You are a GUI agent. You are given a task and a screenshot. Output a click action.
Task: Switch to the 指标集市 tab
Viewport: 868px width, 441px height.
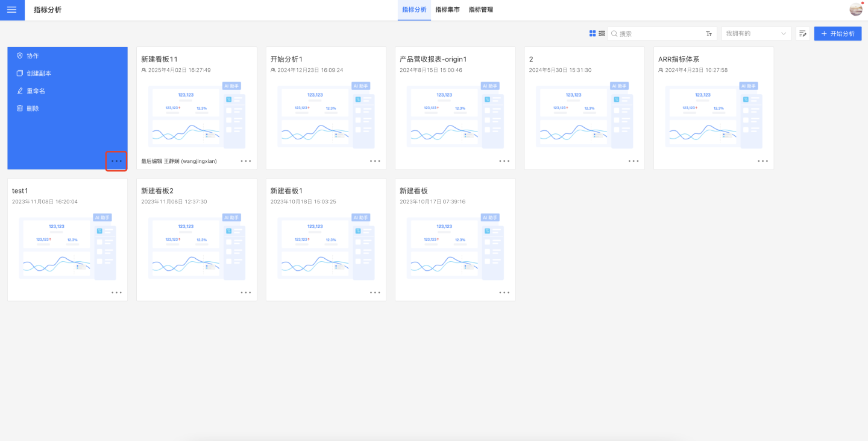[x=447, y=10]
